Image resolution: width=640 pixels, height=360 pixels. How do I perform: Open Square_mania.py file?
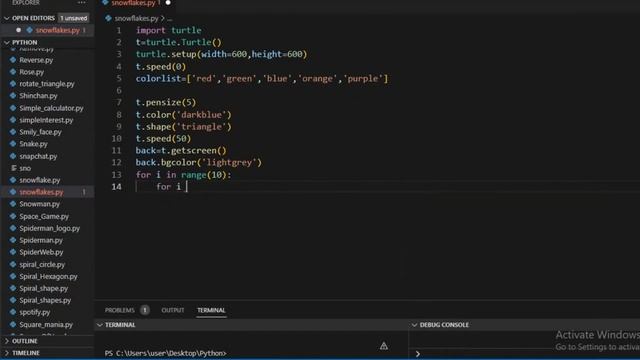click(x=46, y=324)
